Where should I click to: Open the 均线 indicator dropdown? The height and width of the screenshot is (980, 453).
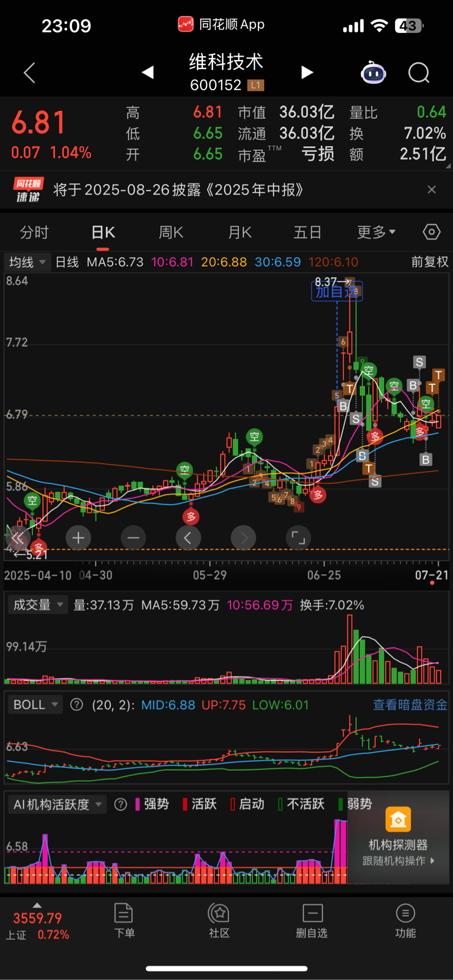pyautogui.click(x=27, y=262)
